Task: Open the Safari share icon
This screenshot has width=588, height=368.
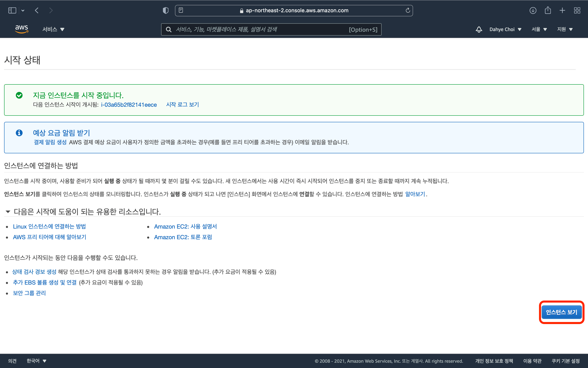Action: (x=548, y=10)
